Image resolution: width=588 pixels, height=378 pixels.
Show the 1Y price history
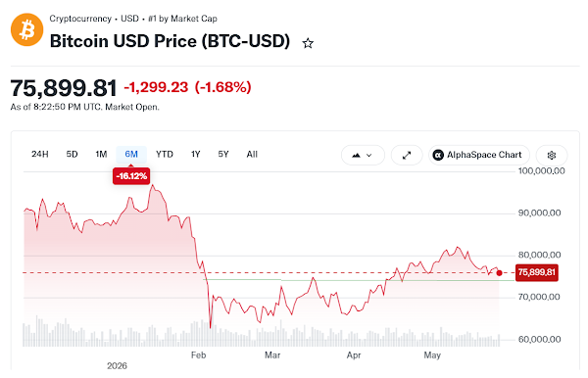click(196, 155)
